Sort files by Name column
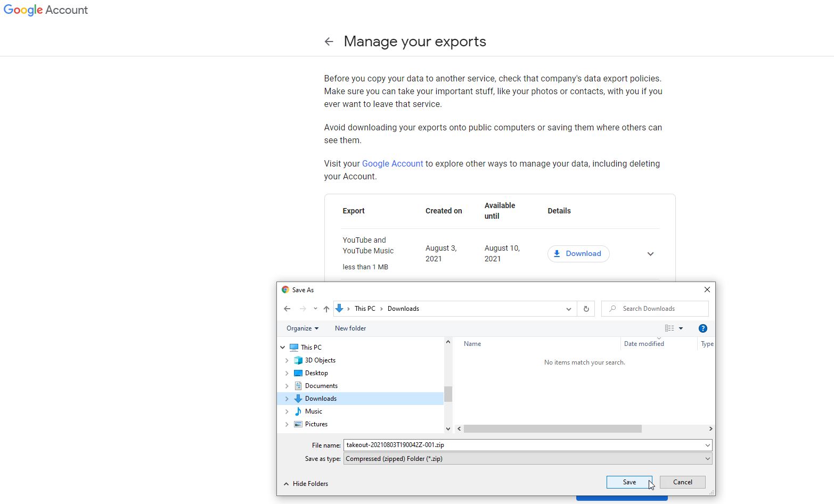This screenshot has width=834, height=504. [x=472, y=344]
